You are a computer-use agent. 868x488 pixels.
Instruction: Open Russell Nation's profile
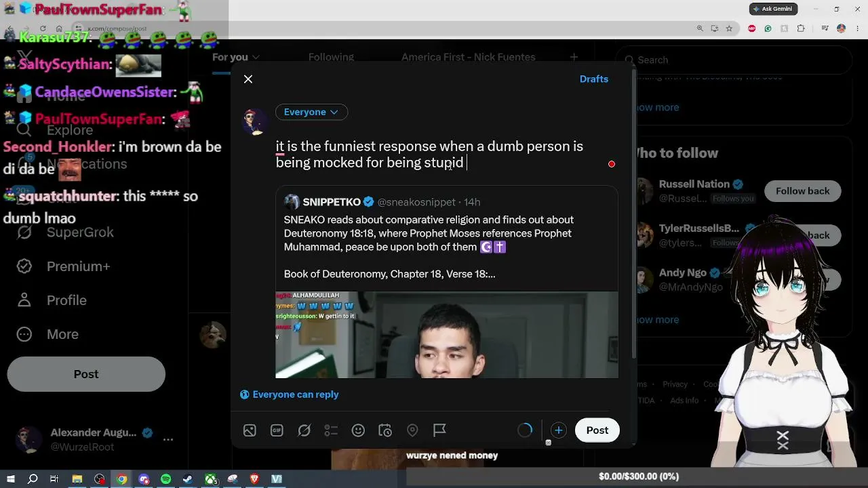tap(694, 184)
